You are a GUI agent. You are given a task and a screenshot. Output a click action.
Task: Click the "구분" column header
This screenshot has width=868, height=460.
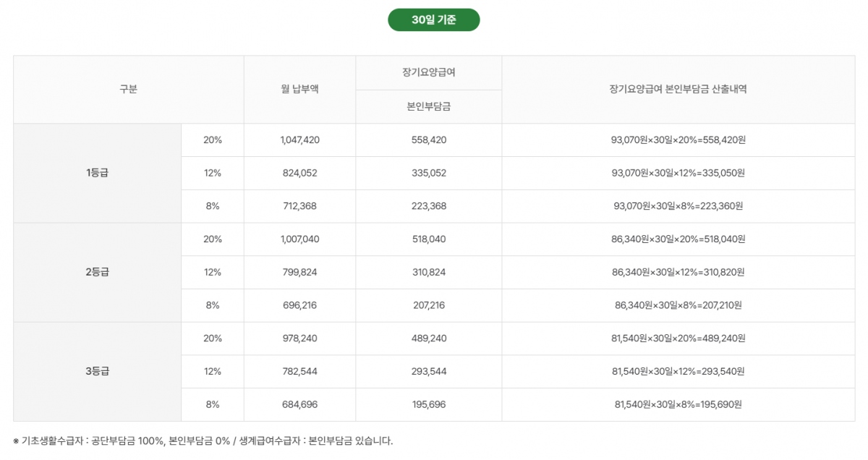click(x=128, y=90)
